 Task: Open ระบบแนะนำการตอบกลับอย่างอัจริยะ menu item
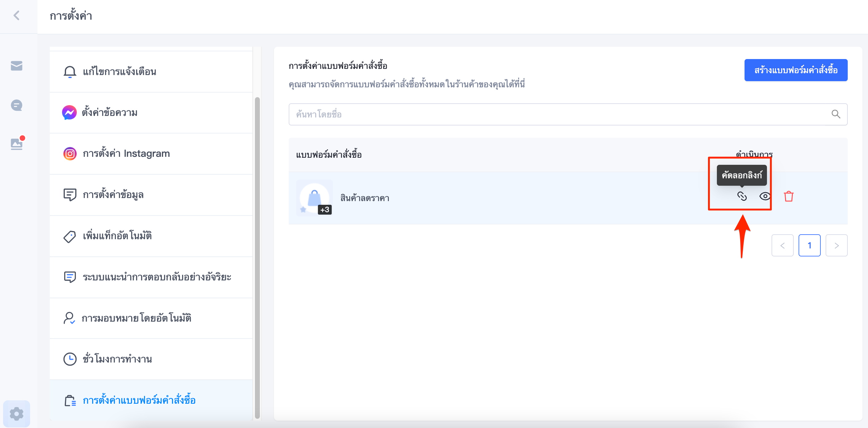pos(151,277)
